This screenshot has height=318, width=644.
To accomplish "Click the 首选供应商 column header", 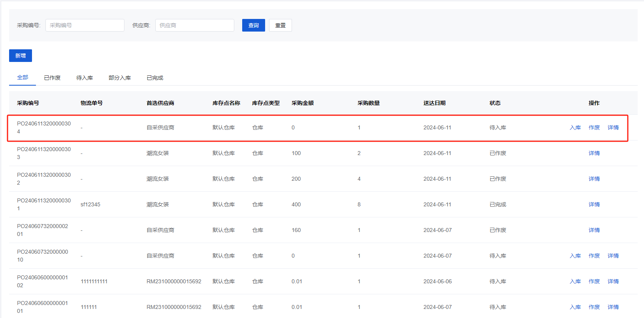I will (160, 103).
